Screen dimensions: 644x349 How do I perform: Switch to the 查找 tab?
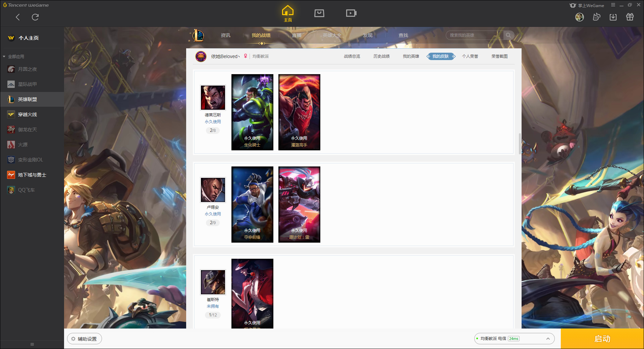point(403,35)
